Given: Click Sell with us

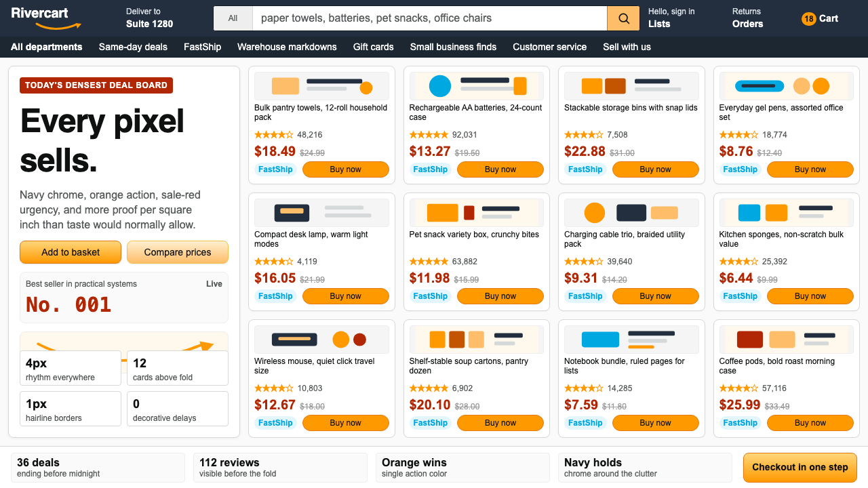Looking at the screenshot, I should pyautogui.click(x=627, y=47).
